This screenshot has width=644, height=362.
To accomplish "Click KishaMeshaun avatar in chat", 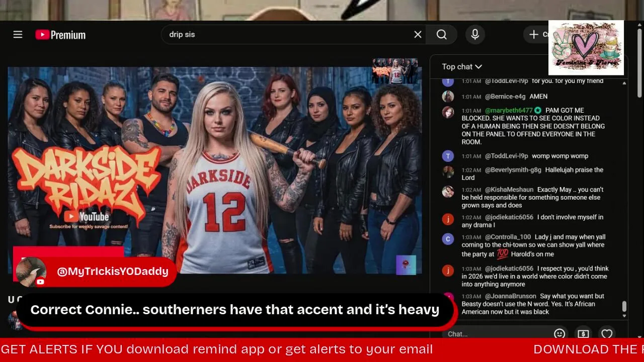I will (x=448, y=192).
